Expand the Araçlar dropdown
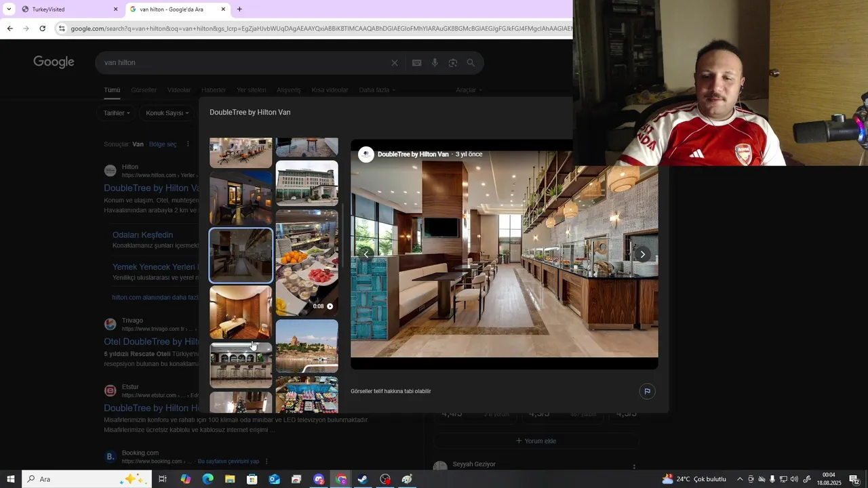 pyautogui.click(x=469, y=90)
